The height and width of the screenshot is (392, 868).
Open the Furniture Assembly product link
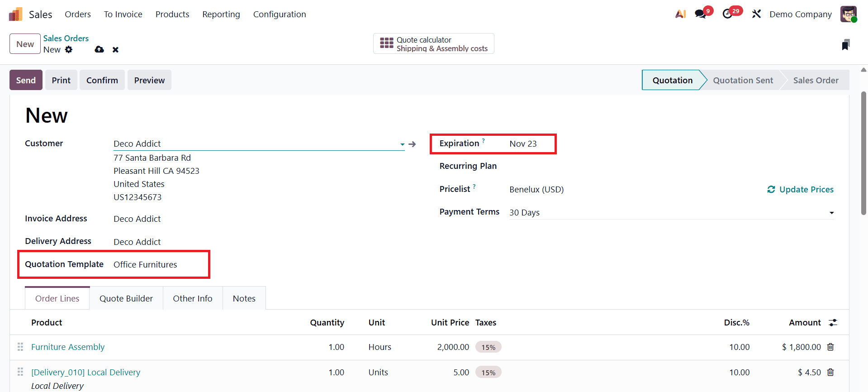click(x=68, y=347)
